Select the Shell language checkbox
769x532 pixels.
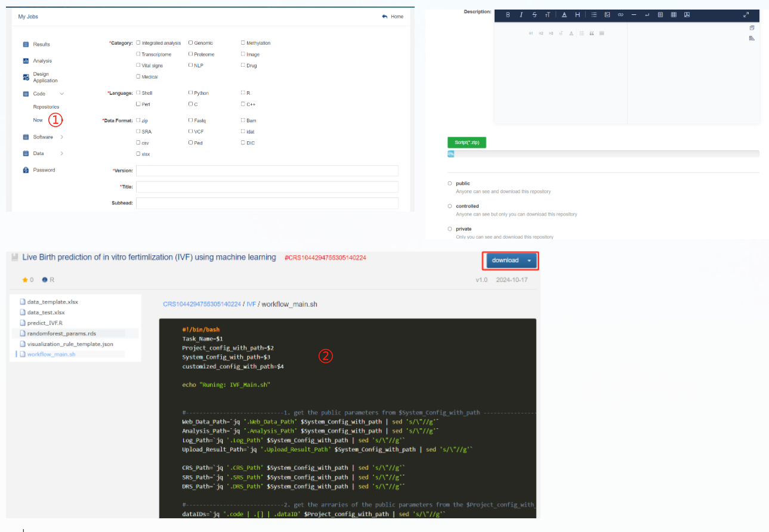click(x=138, y=93)
